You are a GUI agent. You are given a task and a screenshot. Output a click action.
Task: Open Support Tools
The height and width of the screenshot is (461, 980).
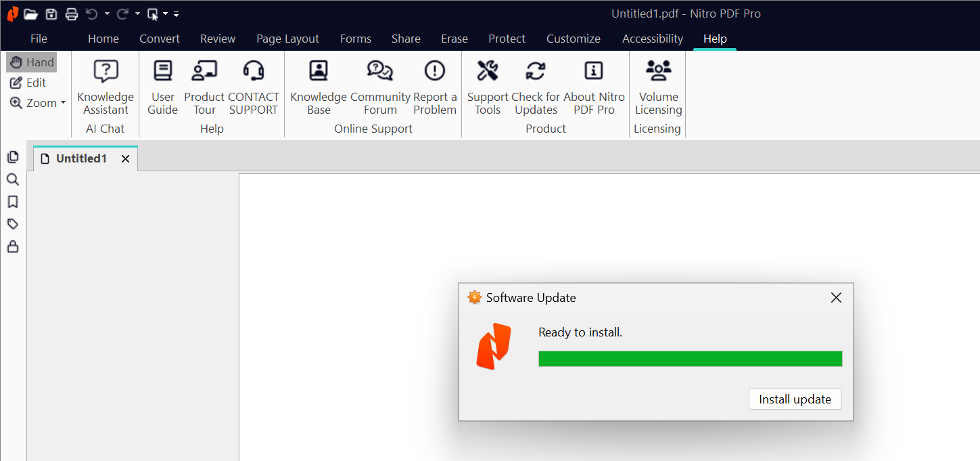(487, 71)
